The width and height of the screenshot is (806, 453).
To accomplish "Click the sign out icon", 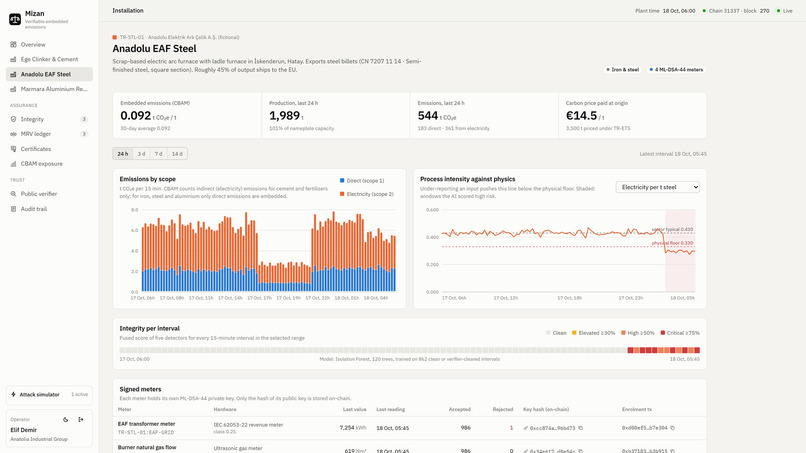I will pyautogui.click(x=81, y=420).
